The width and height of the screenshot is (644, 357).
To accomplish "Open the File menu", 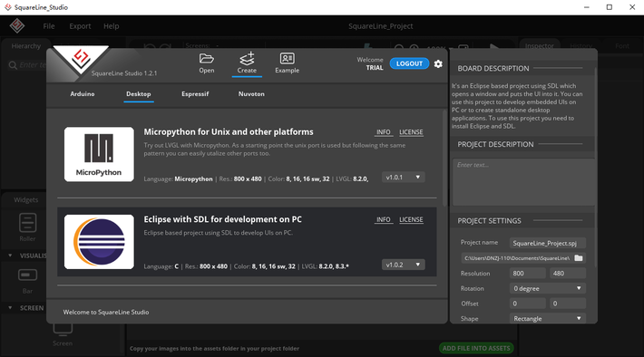I will [48, 26].
